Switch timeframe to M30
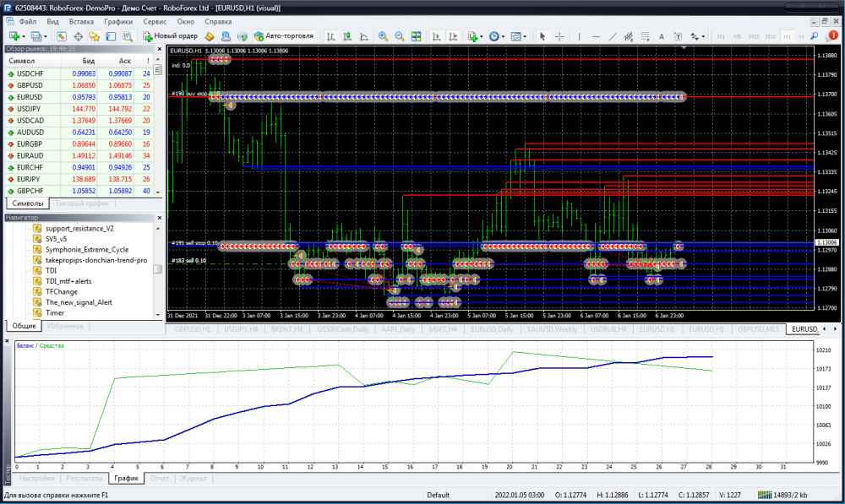 771,36
